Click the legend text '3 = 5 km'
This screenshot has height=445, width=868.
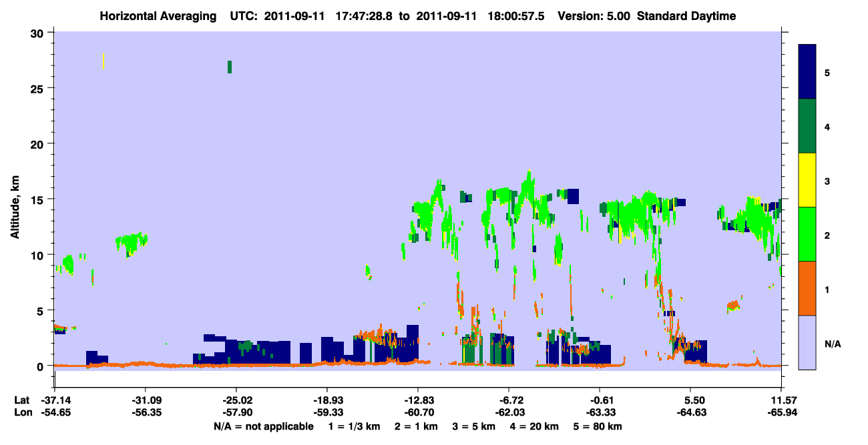473,426
